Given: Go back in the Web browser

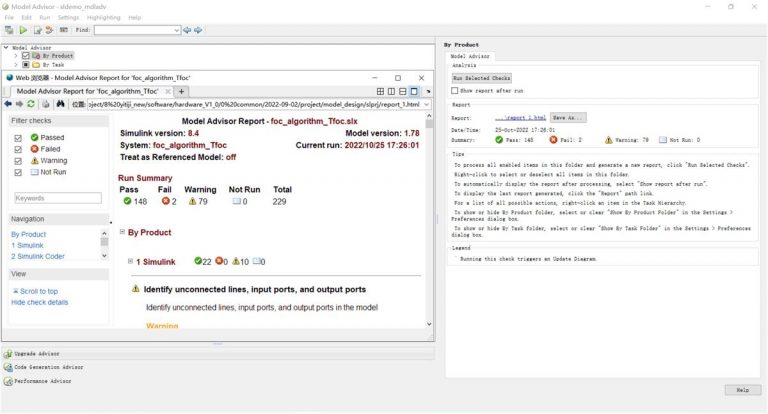Looking at the screenshot, I should 8,104.
